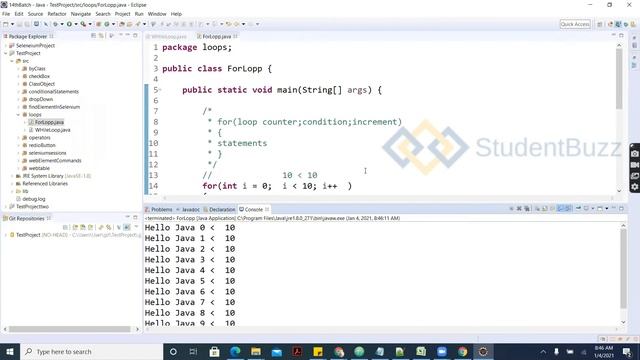
Task: Select the debug.log file
Action: click(33, 199)
